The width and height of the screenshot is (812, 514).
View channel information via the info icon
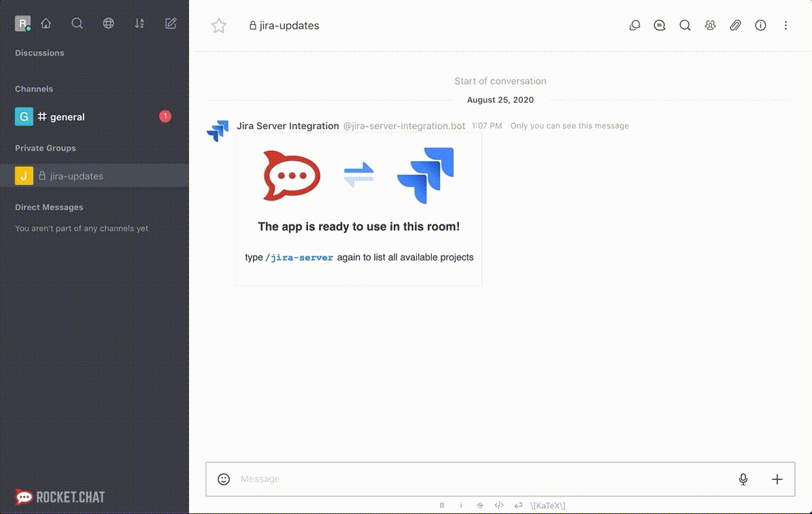760,25
